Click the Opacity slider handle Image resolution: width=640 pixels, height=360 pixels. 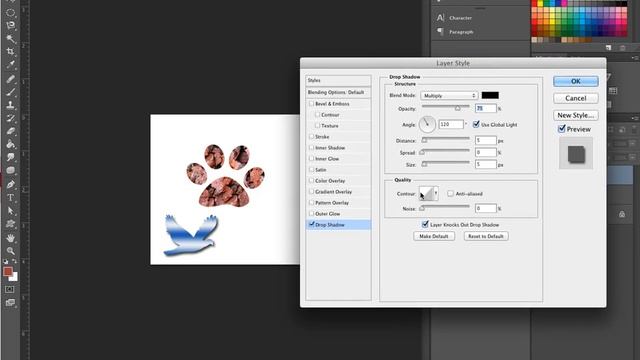point(458,108)
